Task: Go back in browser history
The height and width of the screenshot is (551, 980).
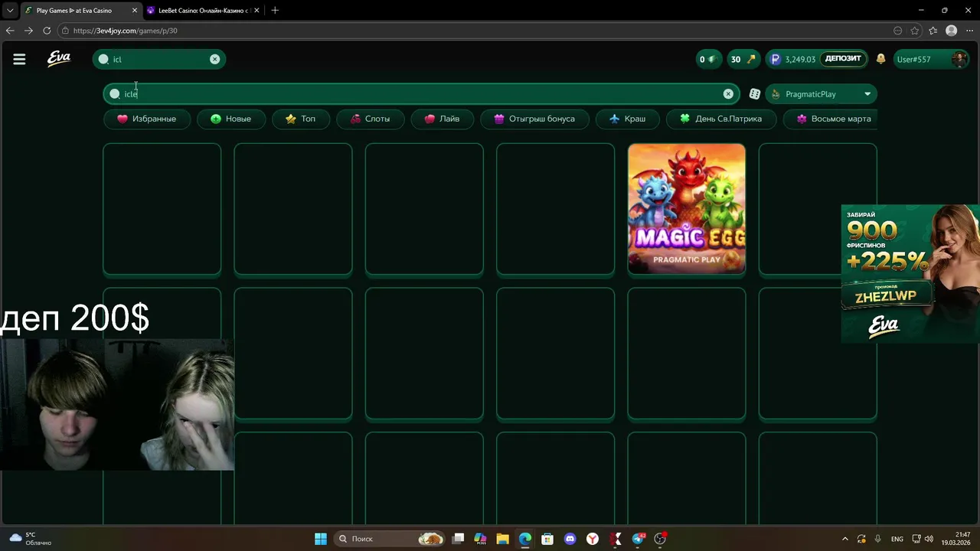Action: pyautogui.click(x=10, y=31)
